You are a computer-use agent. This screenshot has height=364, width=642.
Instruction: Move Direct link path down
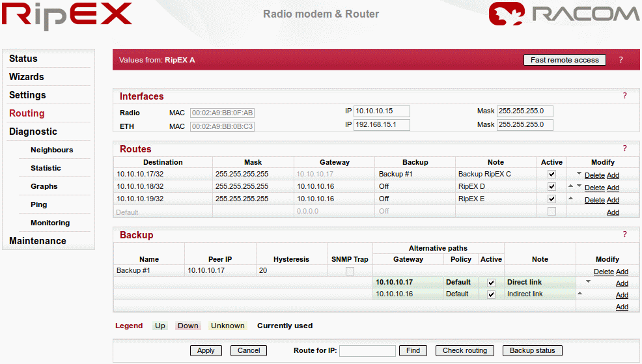[x=588, y=281]
